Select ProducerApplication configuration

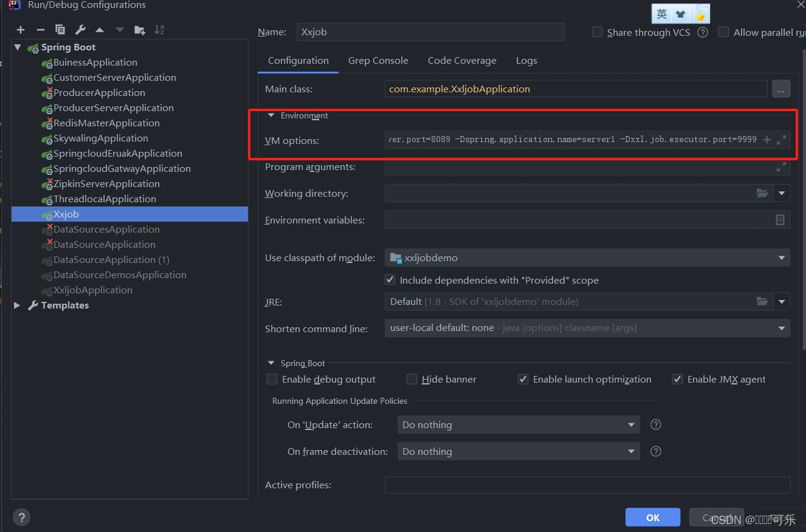coord(99,92)
